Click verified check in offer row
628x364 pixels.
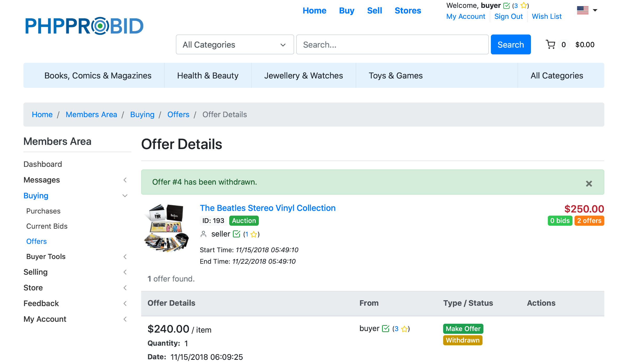coord(386,329)
